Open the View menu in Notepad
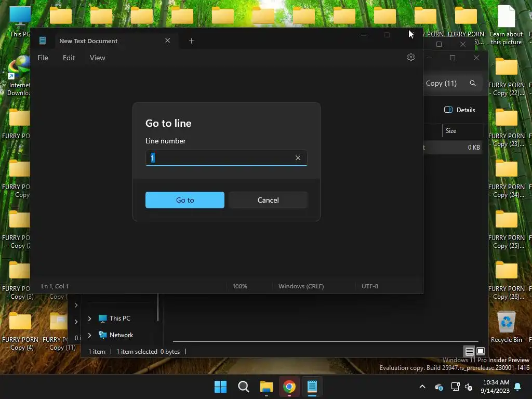The width and height of the screenshot is (532, 399). point(97,58)
